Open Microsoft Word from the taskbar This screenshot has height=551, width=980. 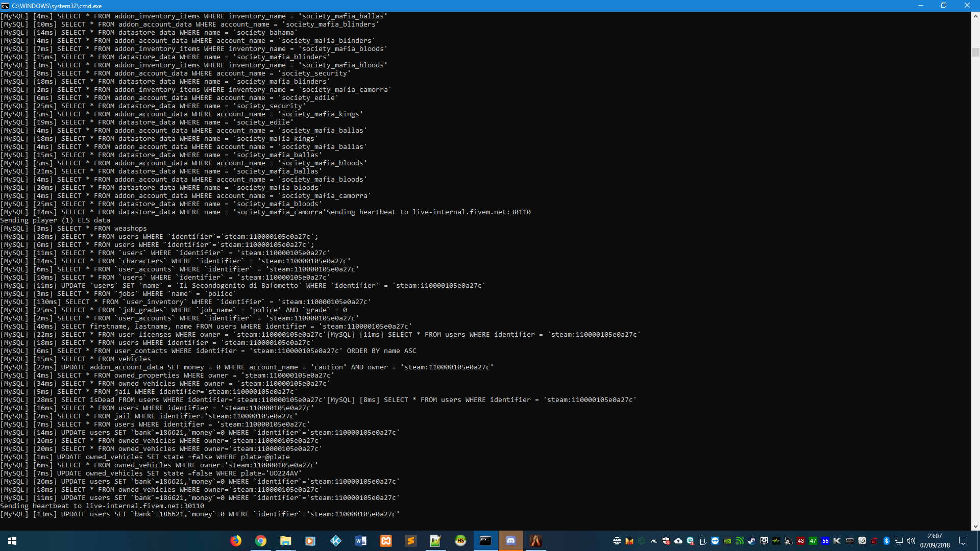coord(361,541)
